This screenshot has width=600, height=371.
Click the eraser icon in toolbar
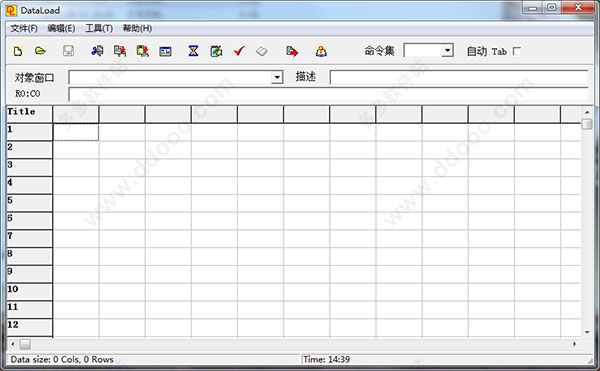262,51
